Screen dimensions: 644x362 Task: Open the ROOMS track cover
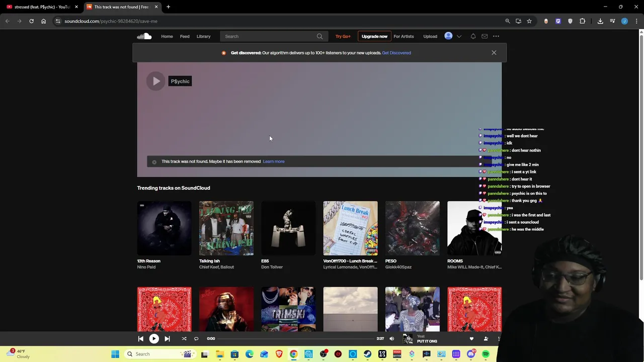tap(474, 228)
